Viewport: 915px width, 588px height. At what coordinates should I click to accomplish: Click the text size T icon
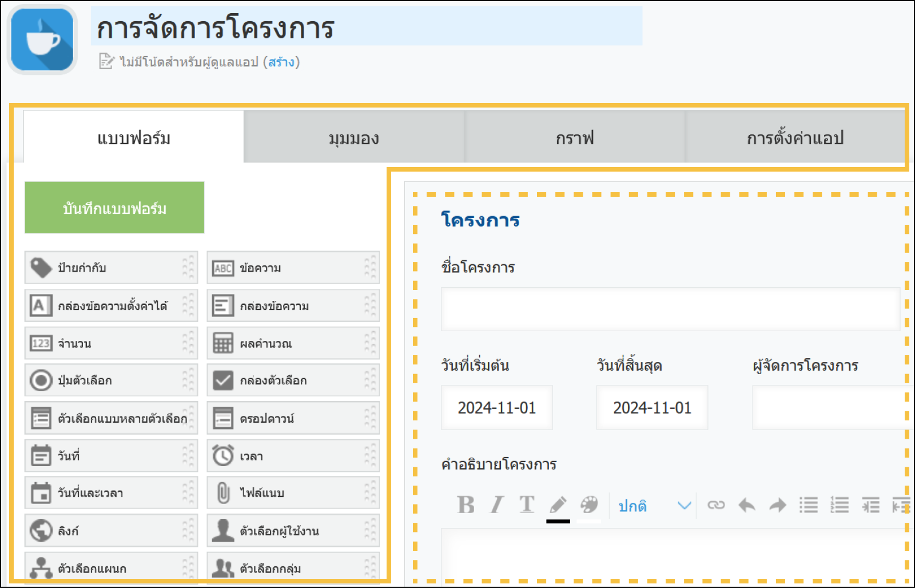pos(527,505)
